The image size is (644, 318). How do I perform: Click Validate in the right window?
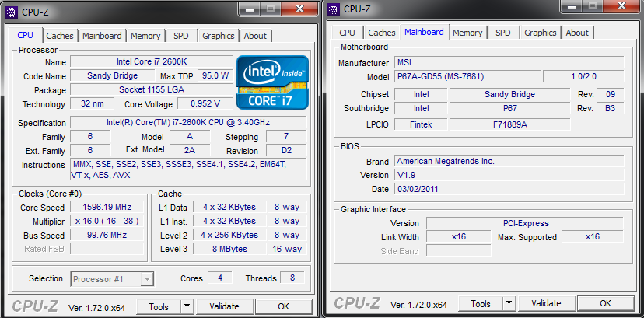[546, 304]
